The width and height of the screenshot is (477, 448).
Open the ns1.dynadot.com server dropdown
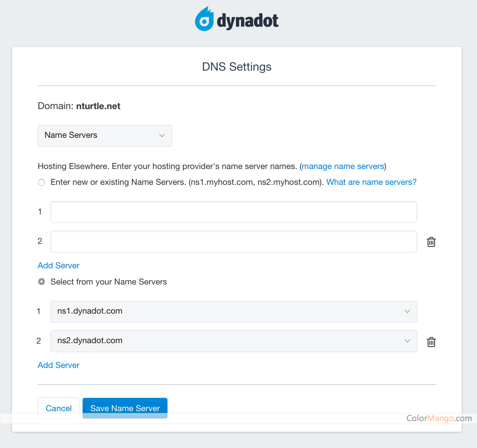coord(233,312)
